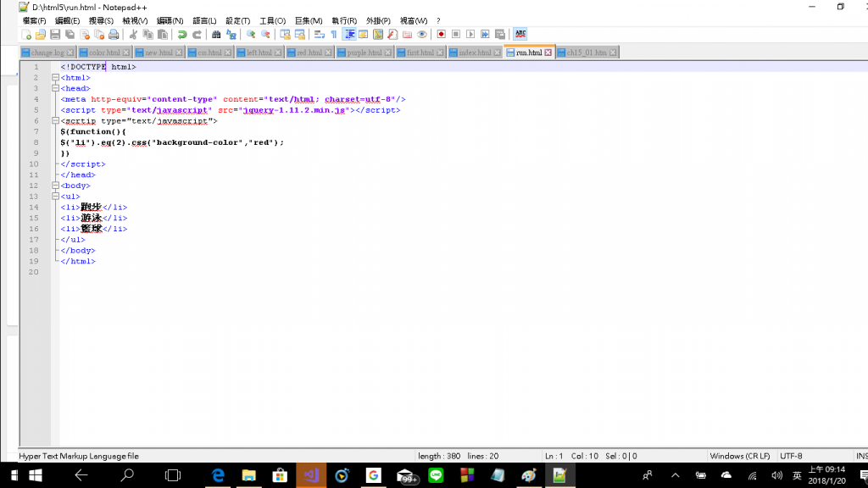
Task: Play back the recorded macro
Action: [470, 34]
